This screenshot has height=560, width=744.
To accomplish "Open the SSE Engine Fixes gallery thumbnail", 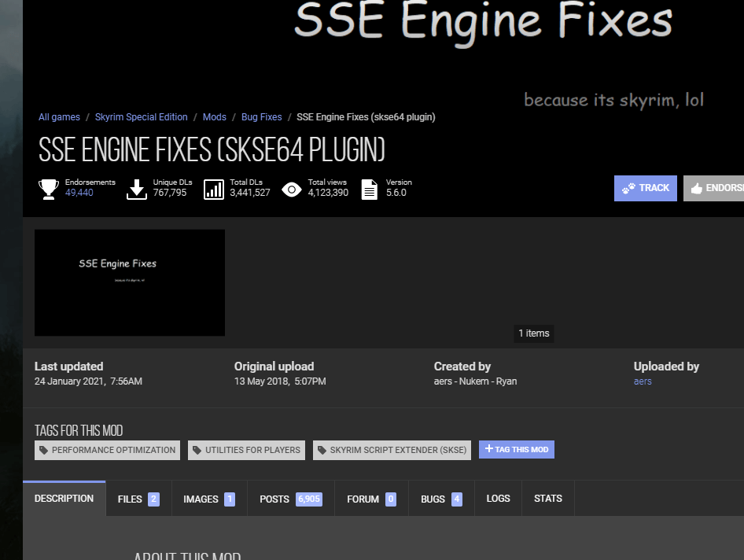I will (130, 283).
